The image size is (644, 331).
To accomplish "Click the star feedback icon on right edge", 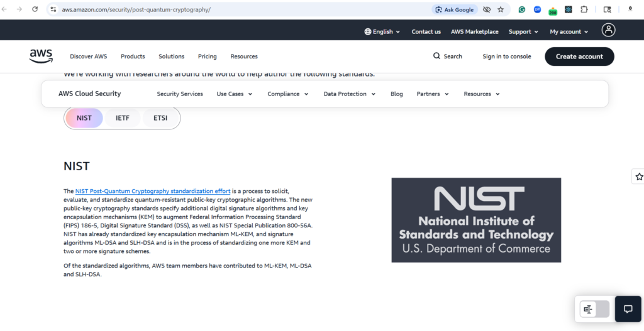I will pos(639,176).
